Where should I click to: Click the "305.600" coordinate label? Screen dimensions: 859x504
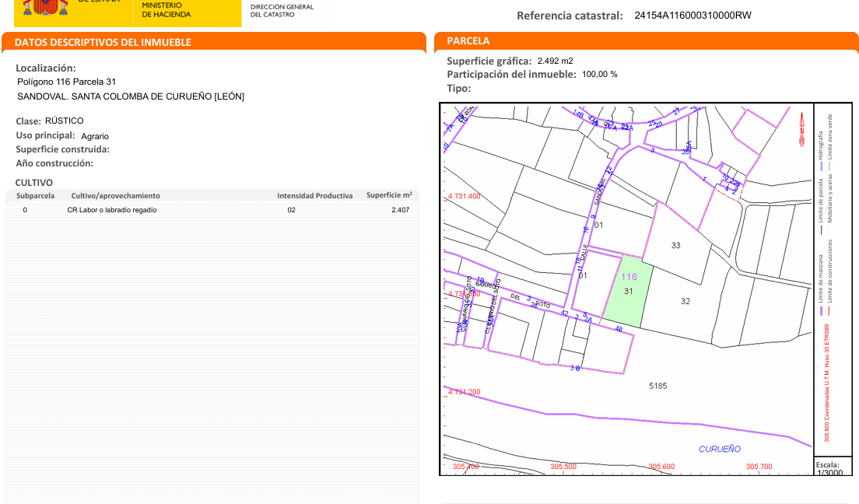point(661,467)
